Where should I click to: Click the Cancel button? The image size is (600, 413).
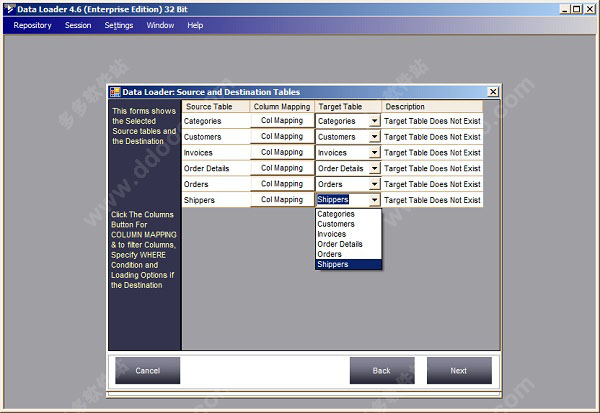tap(147, 371)
